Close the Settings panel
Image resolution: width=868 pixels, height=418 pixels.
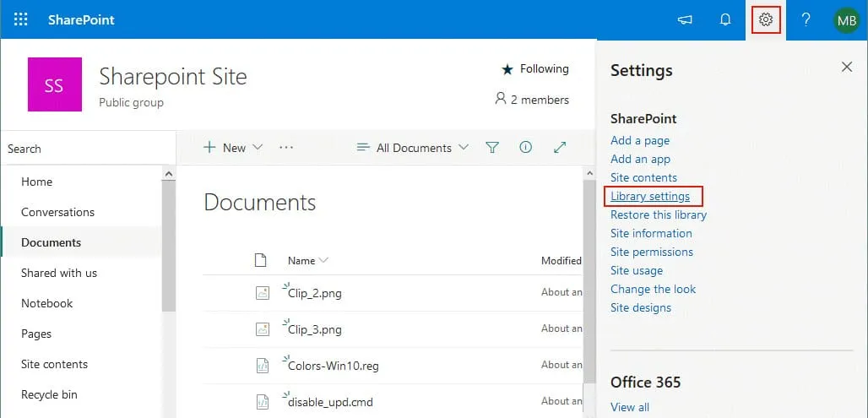pyautogui.click(x=847, y=68)
